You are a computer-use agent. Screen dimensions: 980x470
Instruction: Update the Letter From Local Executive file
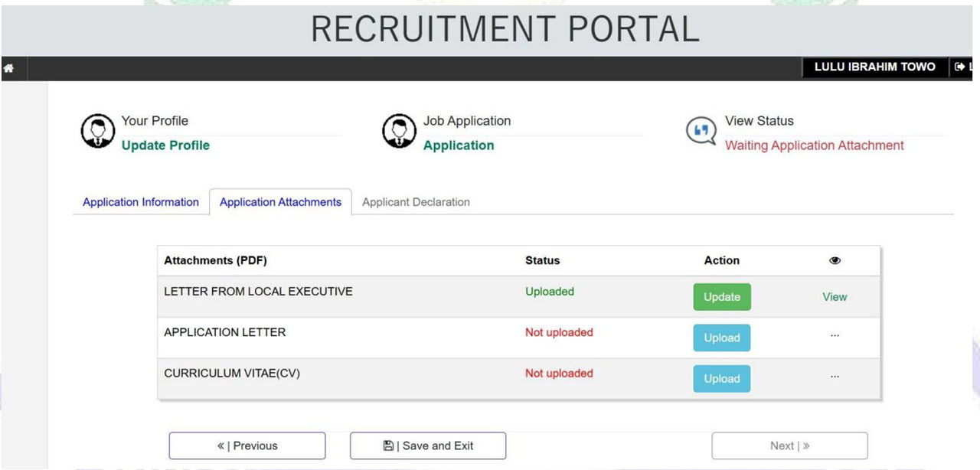click(x=721, y=297)
